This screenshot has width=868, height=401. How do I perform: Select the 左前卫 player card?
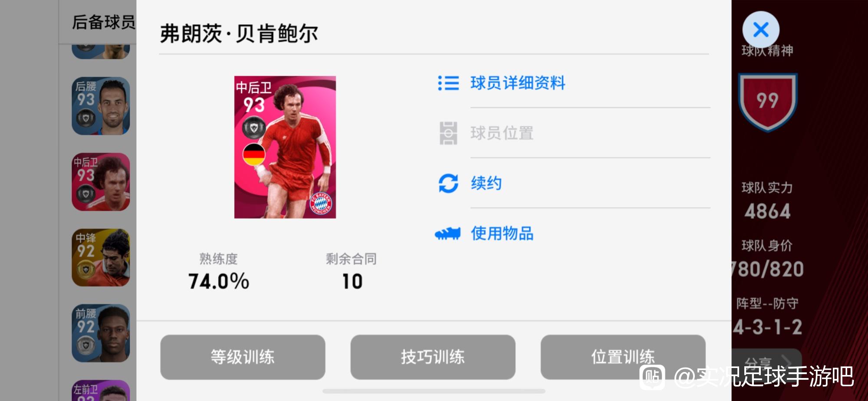pos(101,391)
